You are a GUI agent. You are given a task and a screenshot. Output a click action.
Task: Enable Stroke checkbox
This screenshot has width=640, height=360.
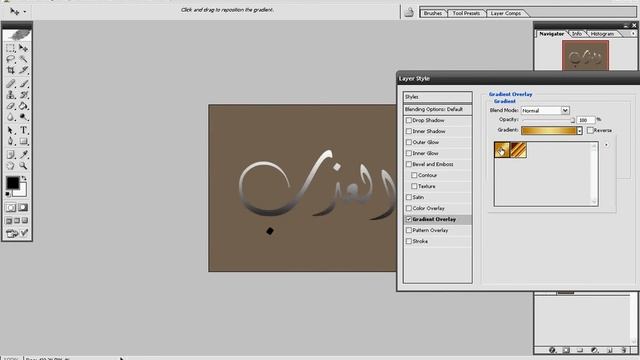click(409, 242)
